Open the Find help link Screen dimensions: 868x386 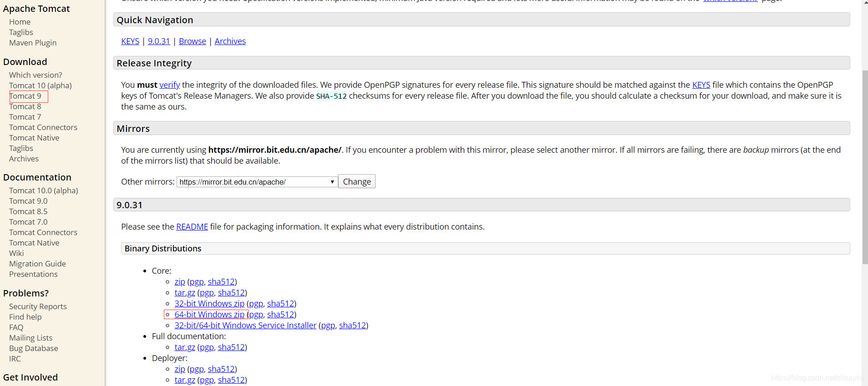coord(25,317)
